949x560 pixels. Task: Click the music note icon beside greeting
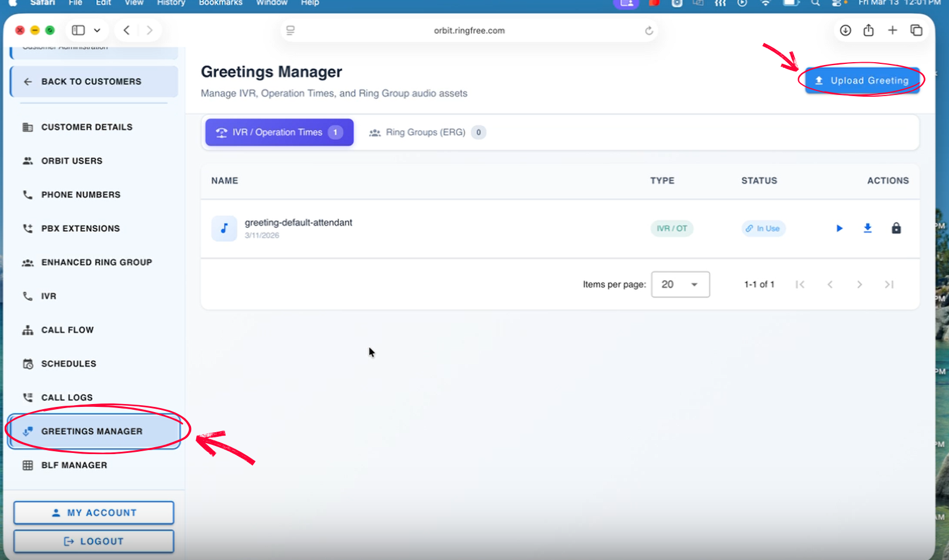(x=224, y=228)
